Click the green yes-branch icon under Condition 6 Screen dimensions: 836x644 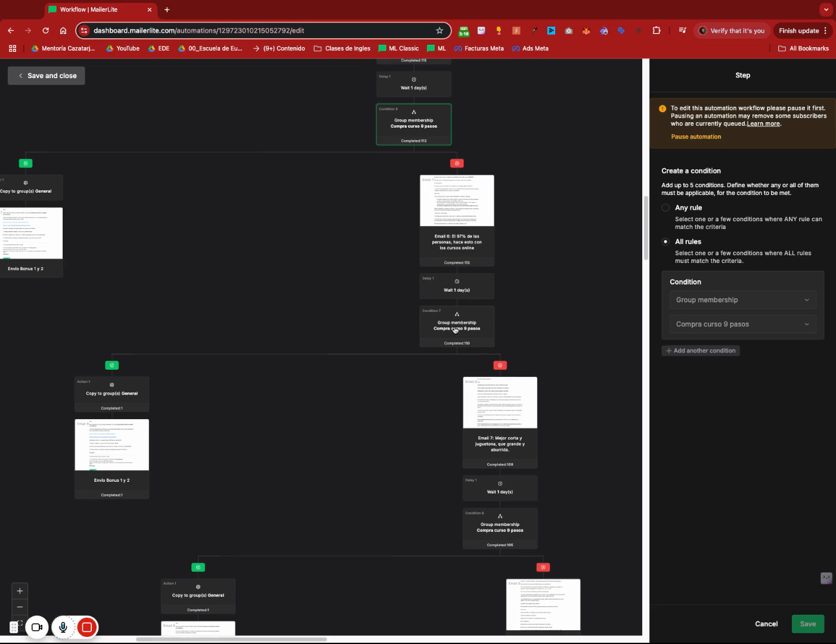(x=26, y=163)
